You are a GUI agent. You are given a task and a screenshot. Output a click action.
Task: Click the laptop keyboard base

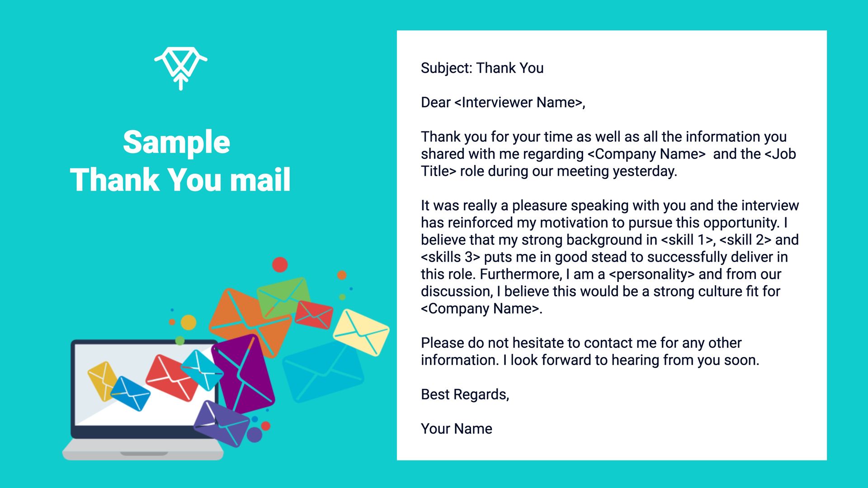point(143,450)
